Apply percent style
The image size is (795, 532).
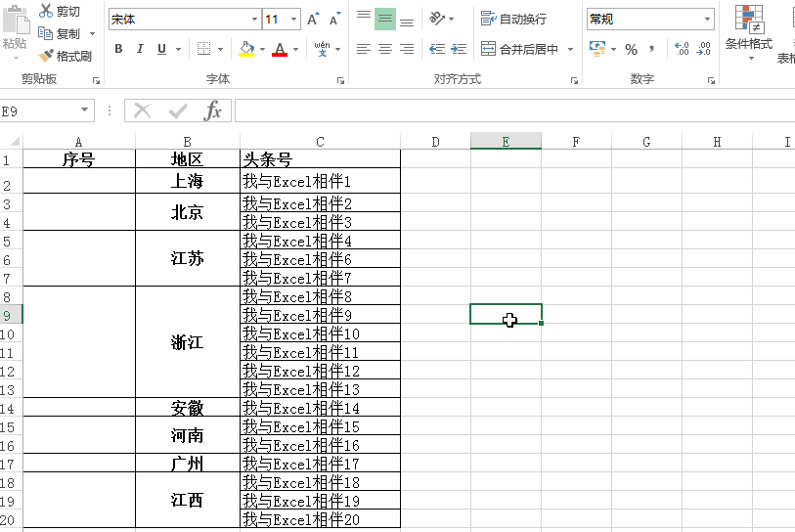pos(631,49)
